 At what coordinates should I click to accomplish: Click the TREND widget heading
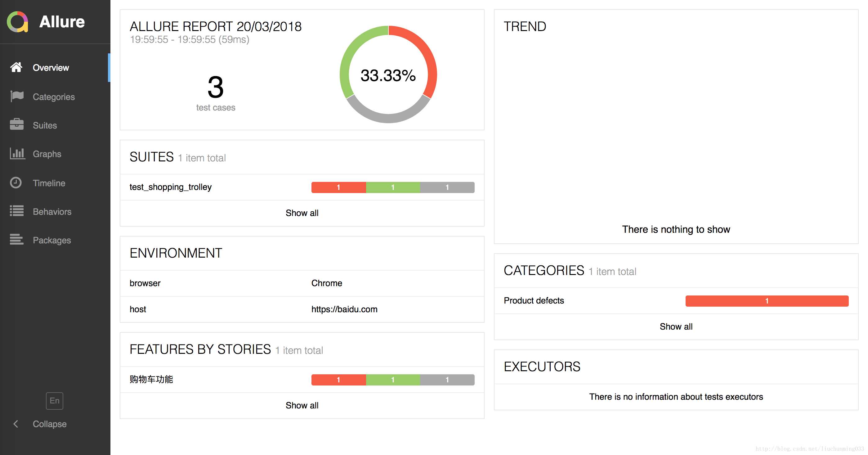tap(525, 26)
